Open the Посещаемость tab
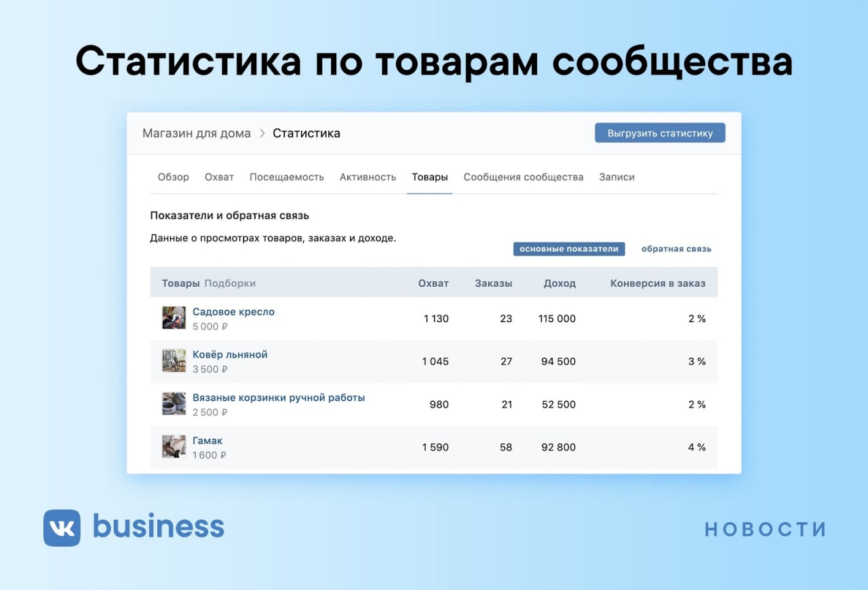868x590 pixels. tap(287, 177)
